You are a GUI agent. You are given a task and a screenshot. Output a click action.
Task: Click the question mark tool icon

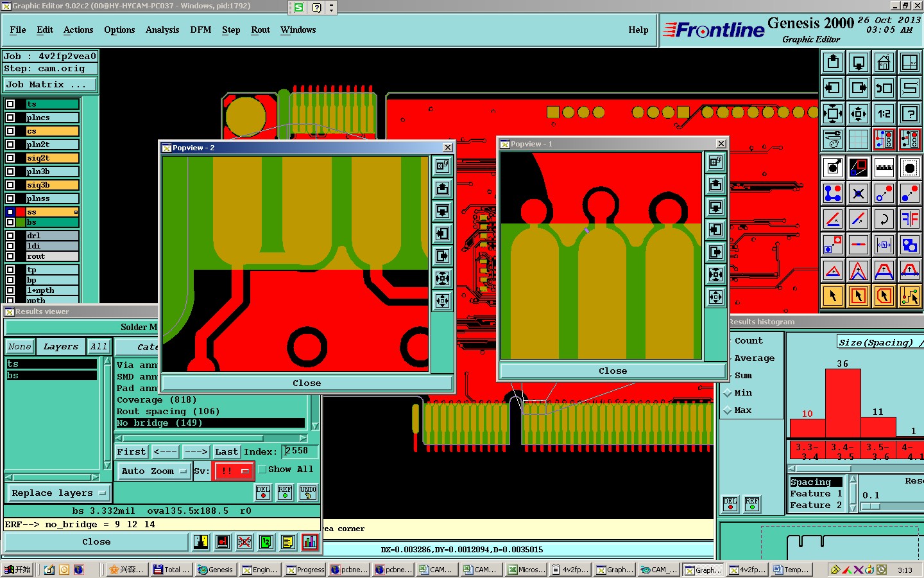[x=910, y=114]
